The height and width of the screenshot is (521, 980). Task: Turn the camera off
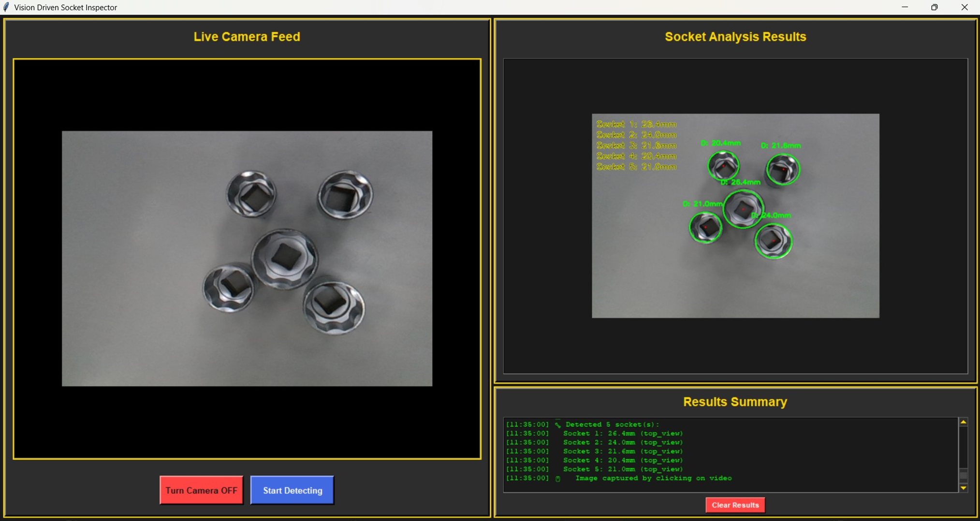pos(201,490)
